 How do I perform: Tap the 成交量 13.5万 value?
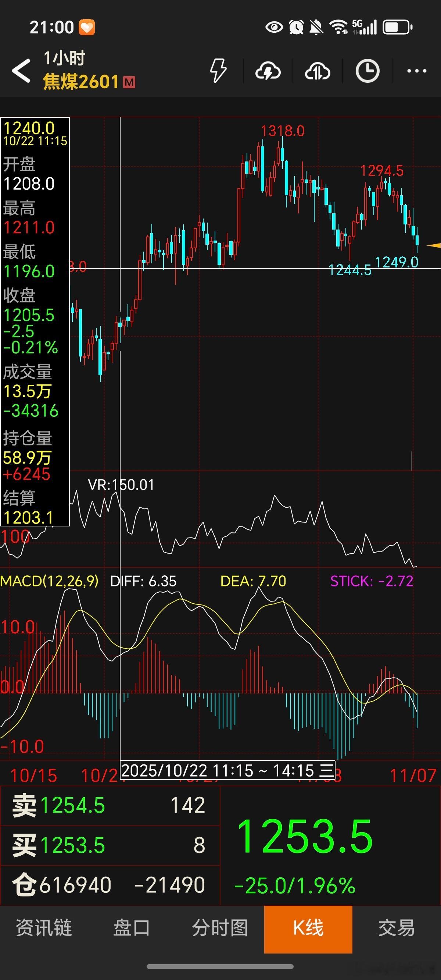click(x=27, y=391)
